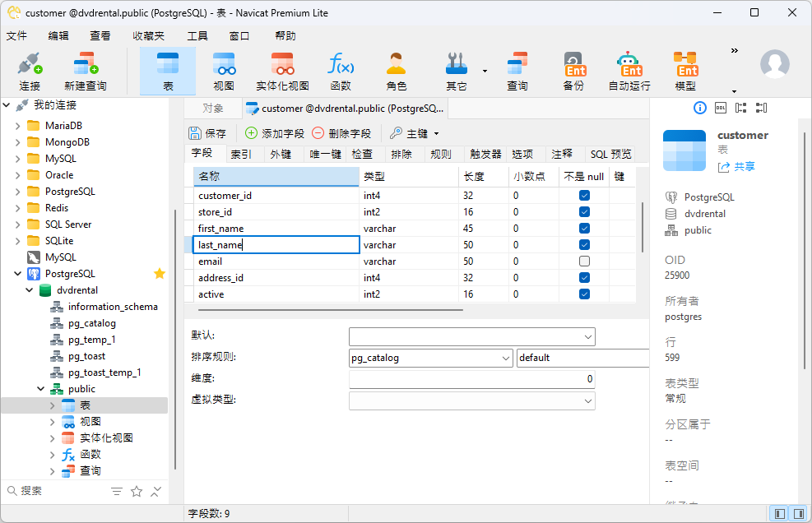The height and width of the screenshot is (523, 812).
Task: Uncheck not null for first_name
Action: tap(584, 229)
